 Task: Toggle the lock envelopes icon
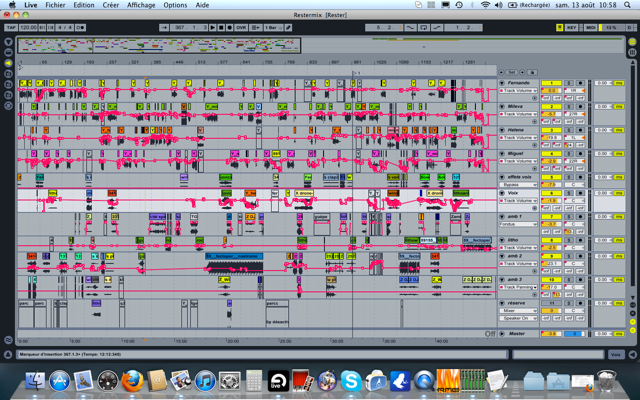point(532,72)
